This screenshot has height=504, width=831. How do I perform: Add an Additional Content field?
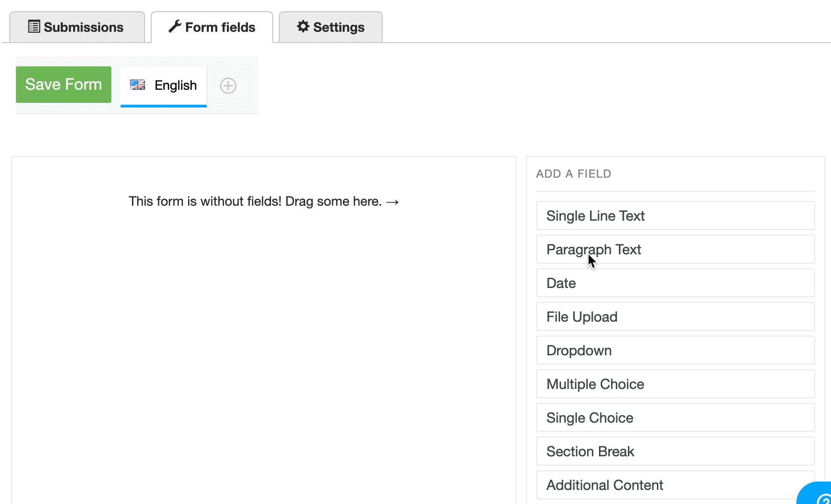point(675,485)
